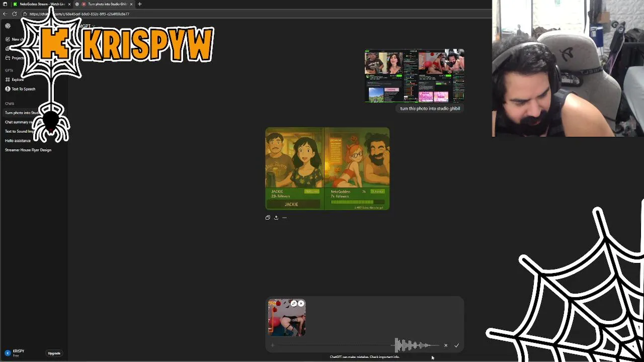The width and height of the screenshot is (644, 362).
Task: Close the NekoGodess Stream tab
Action: coord(69,4)
